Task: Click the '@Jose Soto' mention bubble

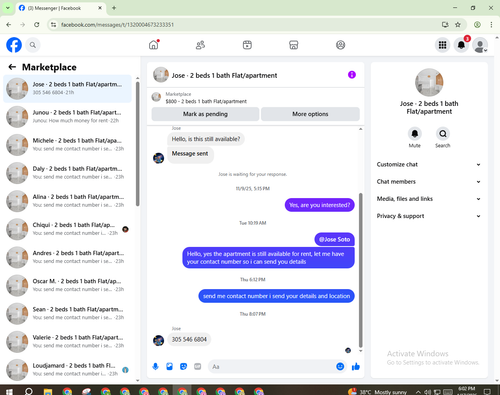Action: tap(334, 239)
